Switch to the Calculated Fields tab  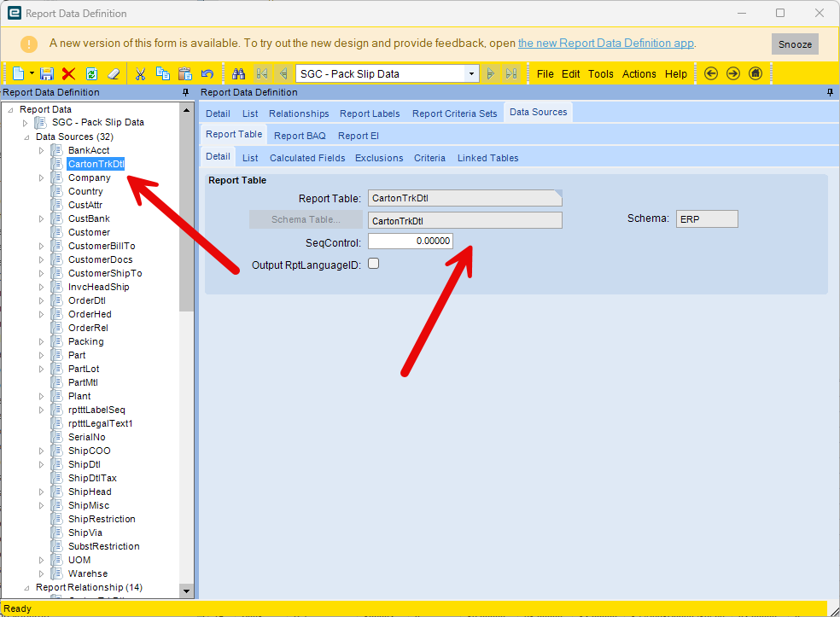(x=307, y=158)
